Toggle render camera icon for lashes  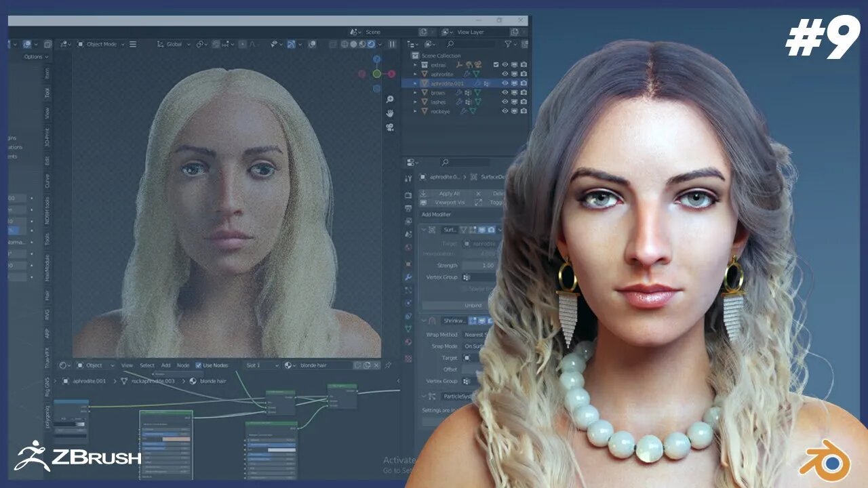524,102
